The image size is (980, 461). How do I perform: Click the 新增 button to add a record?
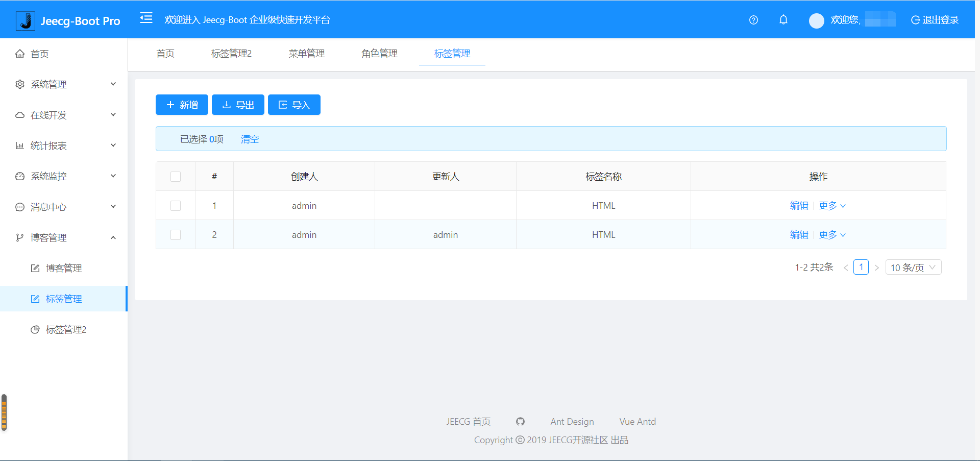[x=182, y=104]
